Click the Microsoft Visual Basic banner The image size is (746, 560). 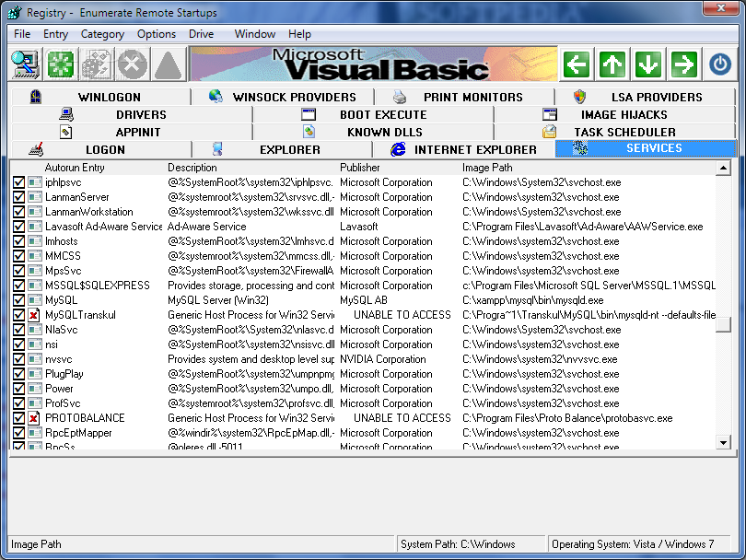pyautogui.click(x=374, y=64)
